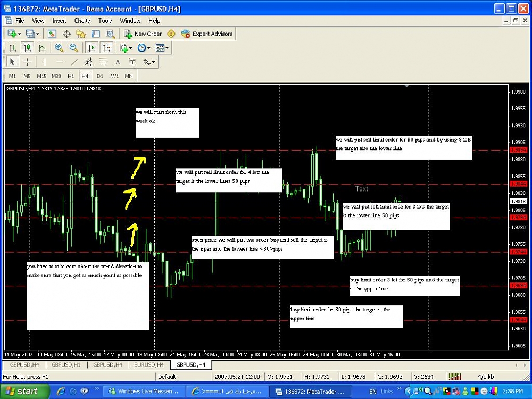This screenshot has width=532, height=399.
Task: Click the Zoom Out magnifier
Action: tap(73, 48)
